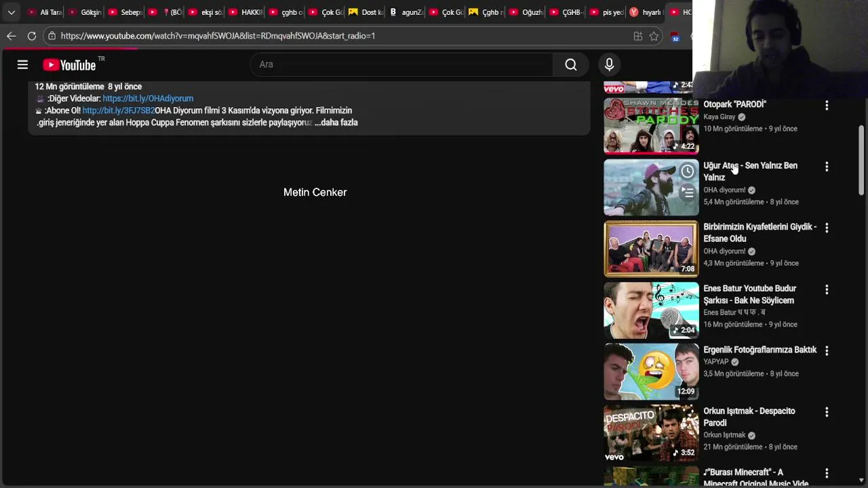This screenshot has width=868, height=488.
Task: Switch to the 'HAKKI' tab
Action: (x=245, y=12)
